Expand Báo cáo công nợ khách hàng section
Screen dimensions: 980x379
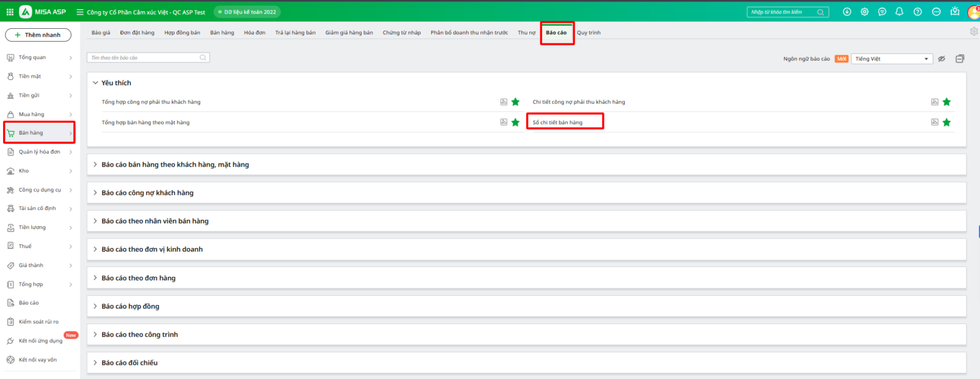147,193
